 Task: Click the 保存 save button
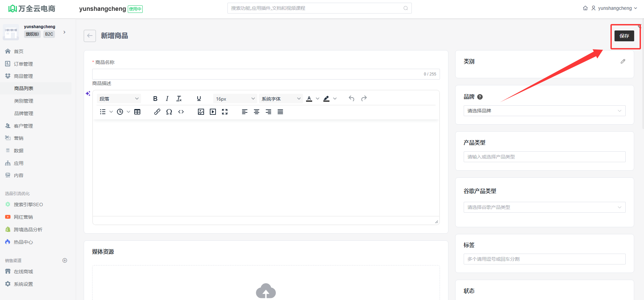[x=624, y=36]
